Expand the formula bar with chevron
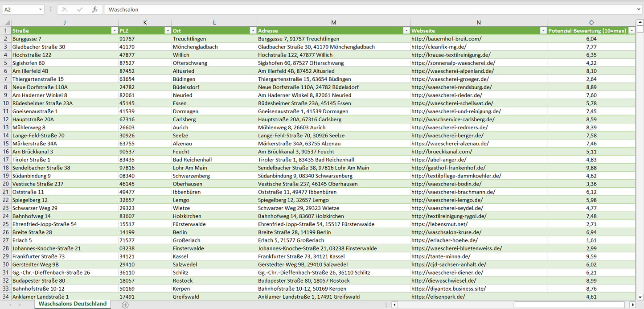Image resolution: width=644 pixels, height=309 pixels. click(x=639, y=9)
